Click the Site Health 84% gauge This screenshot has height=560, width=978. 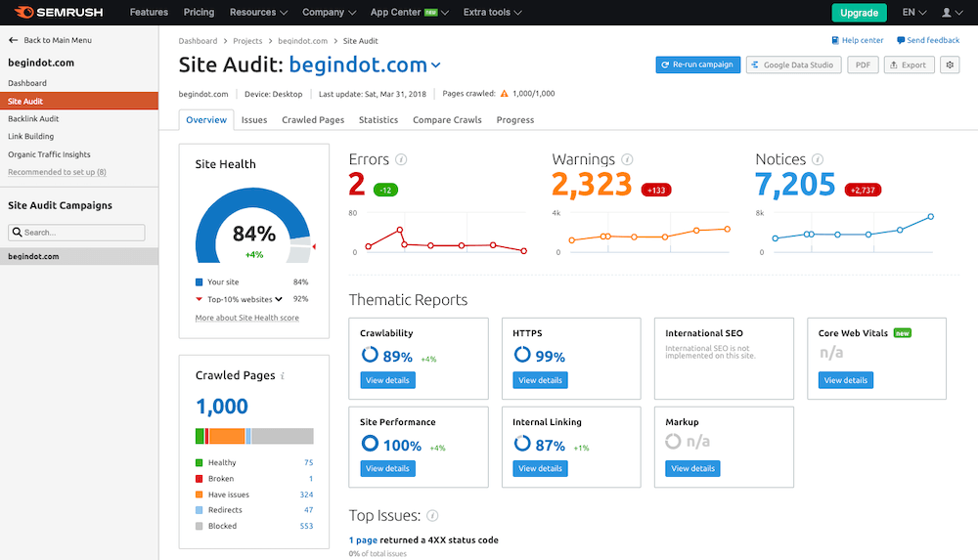(x=253, y=226)
